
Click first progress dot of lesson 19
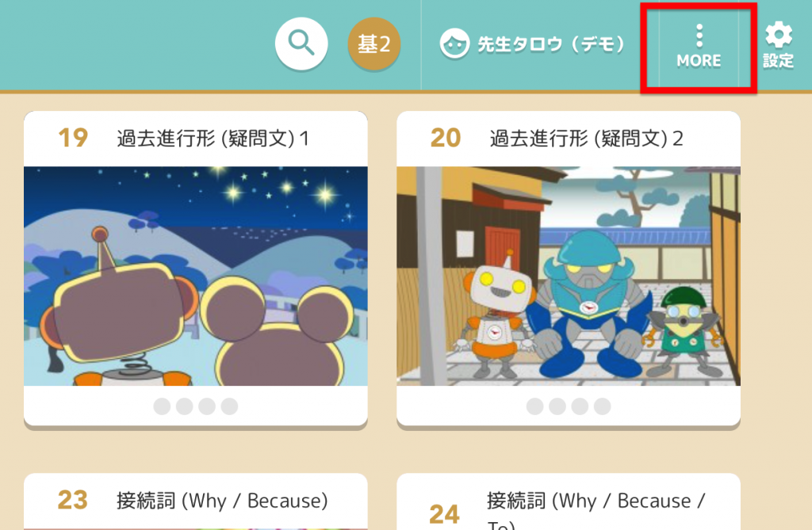point(162,406)
